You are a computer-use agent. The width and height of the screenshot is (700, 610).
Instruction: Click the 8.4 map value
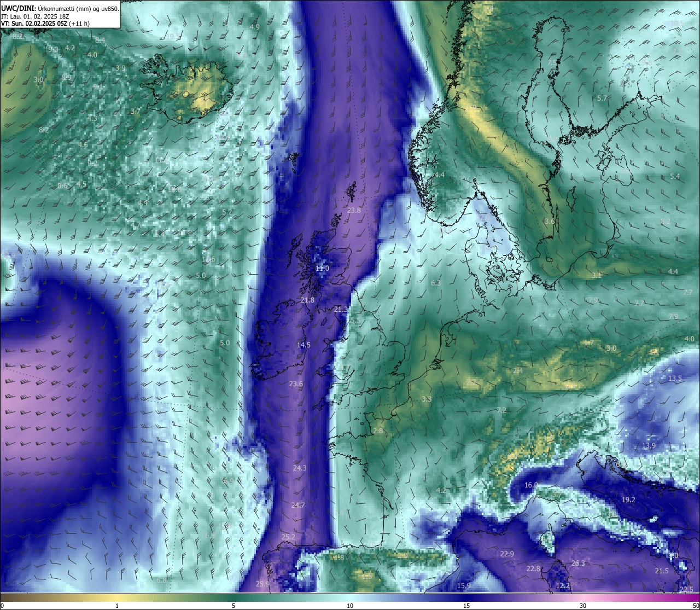pyautogui.click(x=100, y=40)
